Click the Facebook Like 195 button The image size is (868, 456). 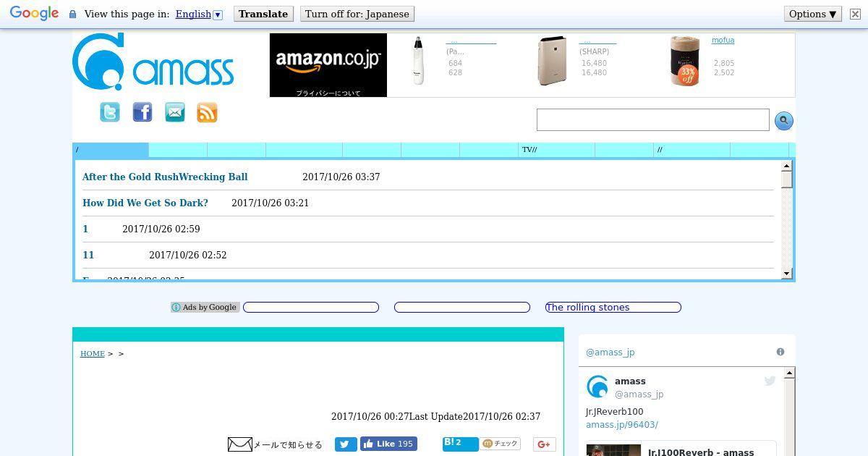388,444
